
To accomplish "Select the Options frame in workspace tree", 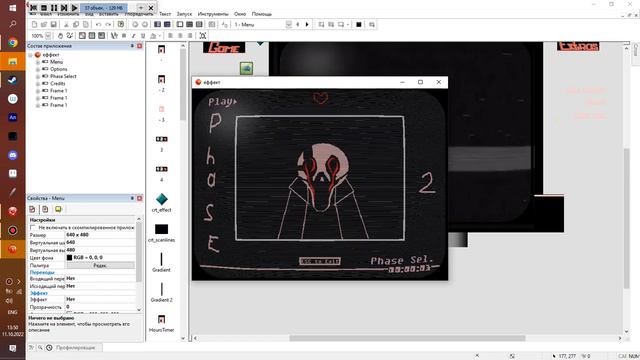I will pyautogui.click(x=59, y=69).
